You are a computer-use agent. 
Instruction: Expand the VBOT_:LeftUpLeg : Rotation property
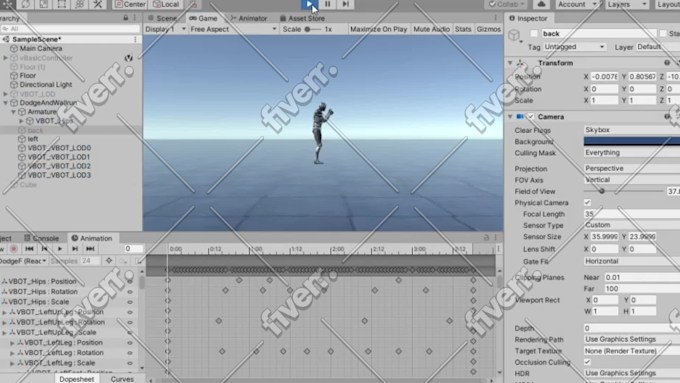click(x=4, y=322)
